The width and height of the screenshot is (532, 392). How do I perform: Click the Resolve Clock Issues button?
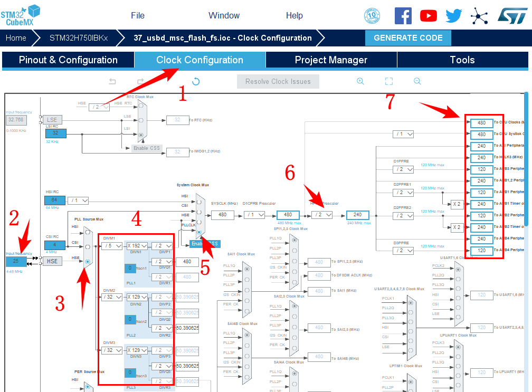pos(278,81)
